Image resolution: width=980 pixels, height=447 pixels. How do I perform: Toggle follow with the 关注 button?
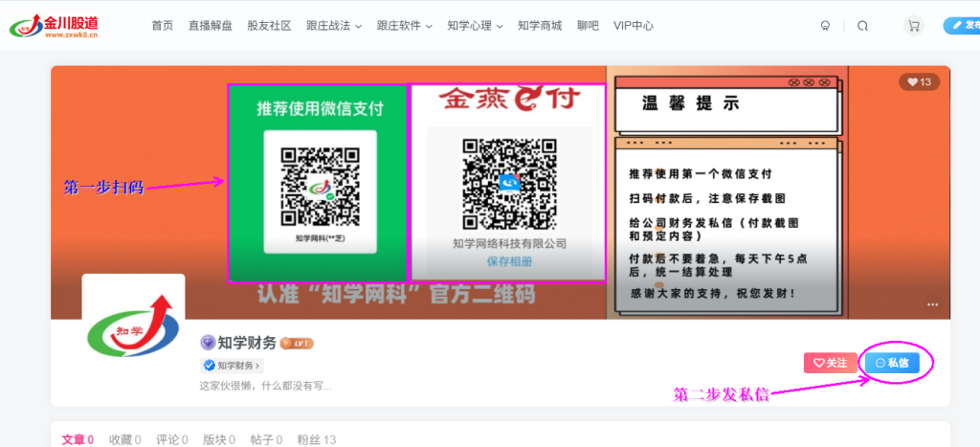tap(830, 363)
